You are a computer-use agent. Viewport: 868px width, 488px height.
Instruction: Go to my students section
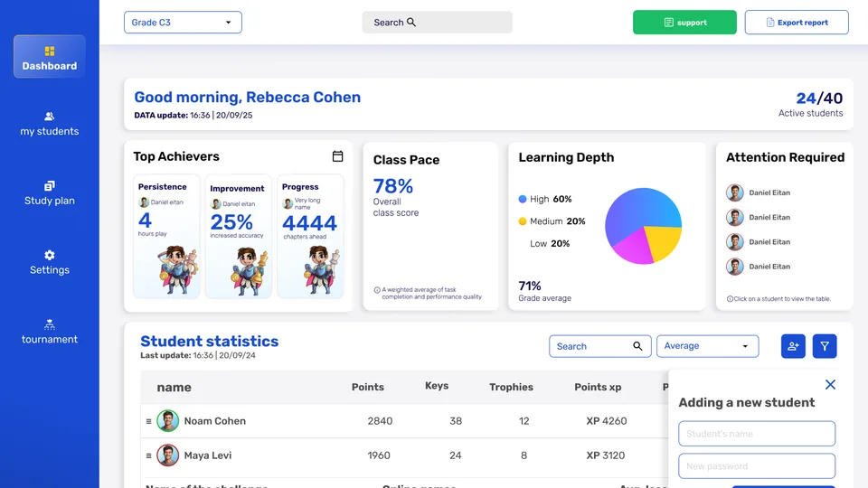coord(49,124)
